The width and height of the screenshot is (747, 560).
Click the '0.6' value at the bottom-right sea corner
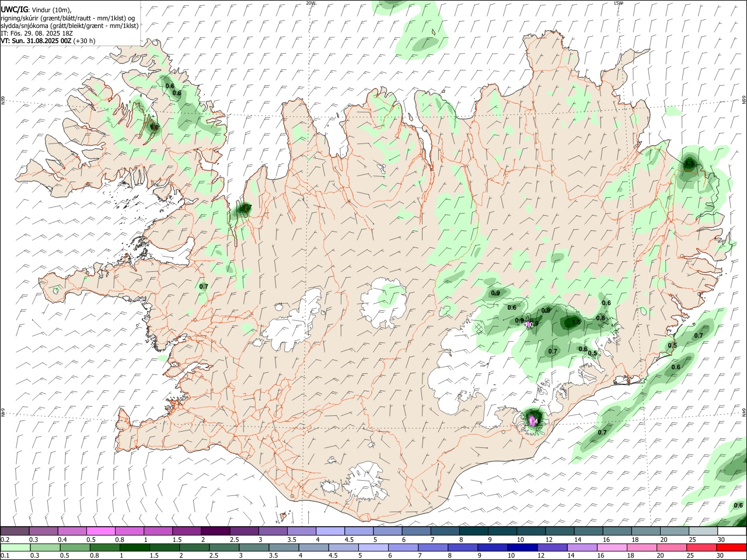pos(738,505)
